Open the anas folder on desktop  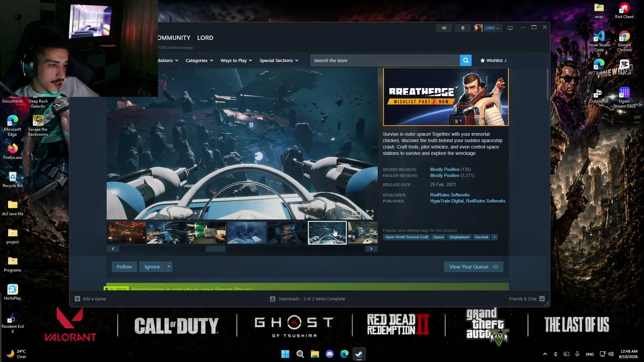click(599, 11)
